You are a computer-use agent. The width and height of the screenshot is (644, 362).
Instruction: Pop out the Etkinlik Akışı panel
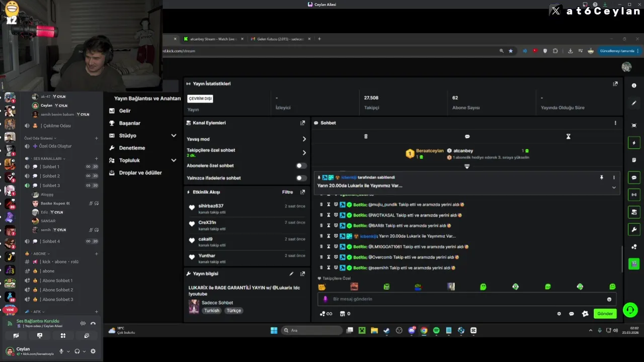(302, 192)
